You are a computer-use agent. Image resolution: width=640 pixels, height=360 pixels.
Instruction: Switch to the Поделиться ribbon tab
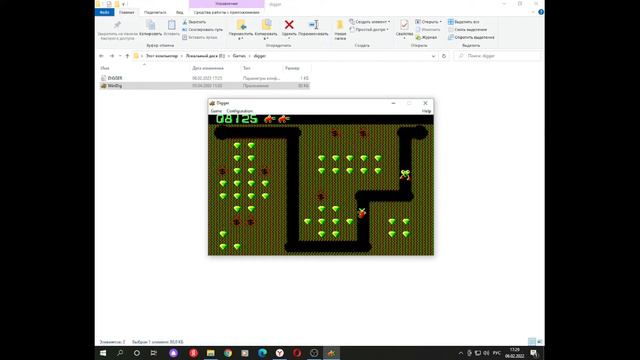[155, 12]
